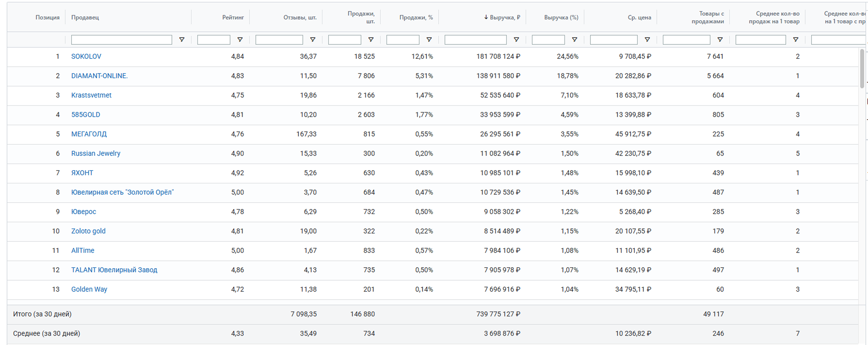Open the Russian Jewelry seller page
Image resolution: width=868 pixels, height=345 pixels.
click(x=95, y=153)
